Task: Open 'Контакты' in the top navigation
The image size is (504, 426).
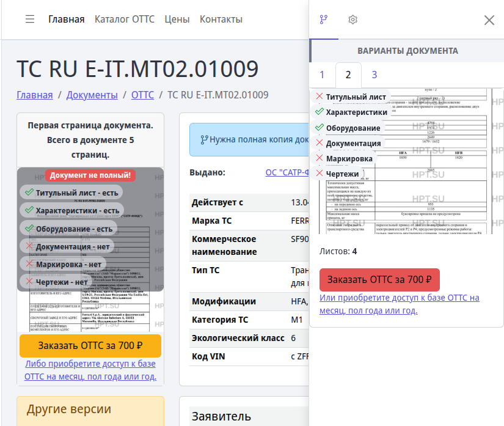Action: (x=221, y=20)
